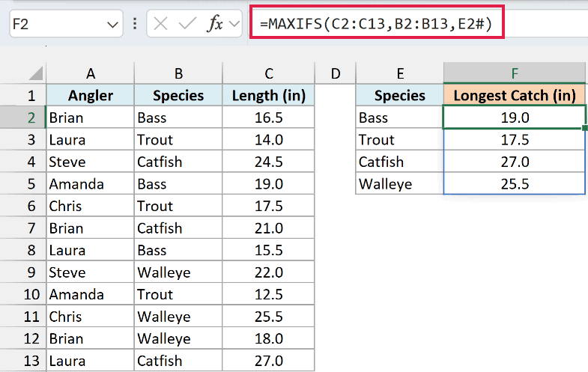Select cell B10 containing Trout

[178, 294]
